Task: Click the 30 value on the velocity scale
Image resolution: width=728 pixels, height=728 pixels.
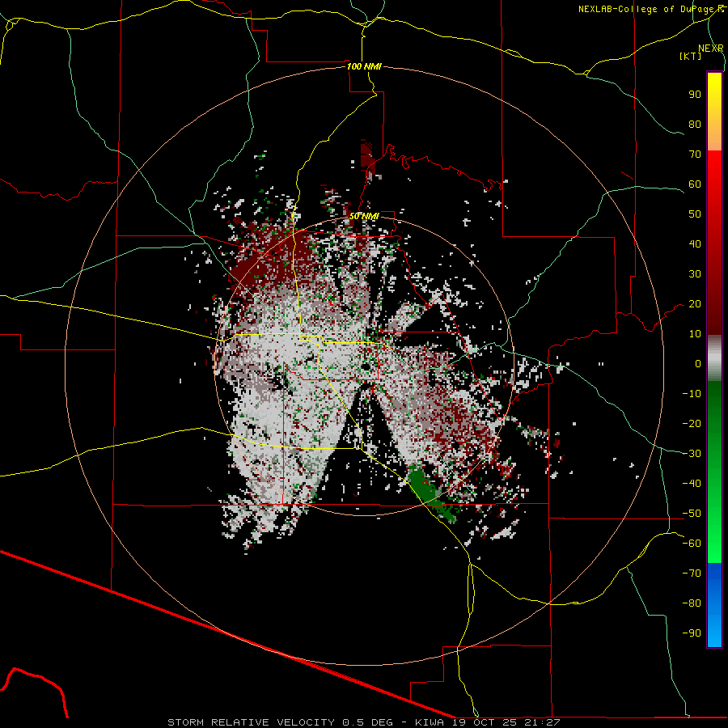Action: (695, 274)
